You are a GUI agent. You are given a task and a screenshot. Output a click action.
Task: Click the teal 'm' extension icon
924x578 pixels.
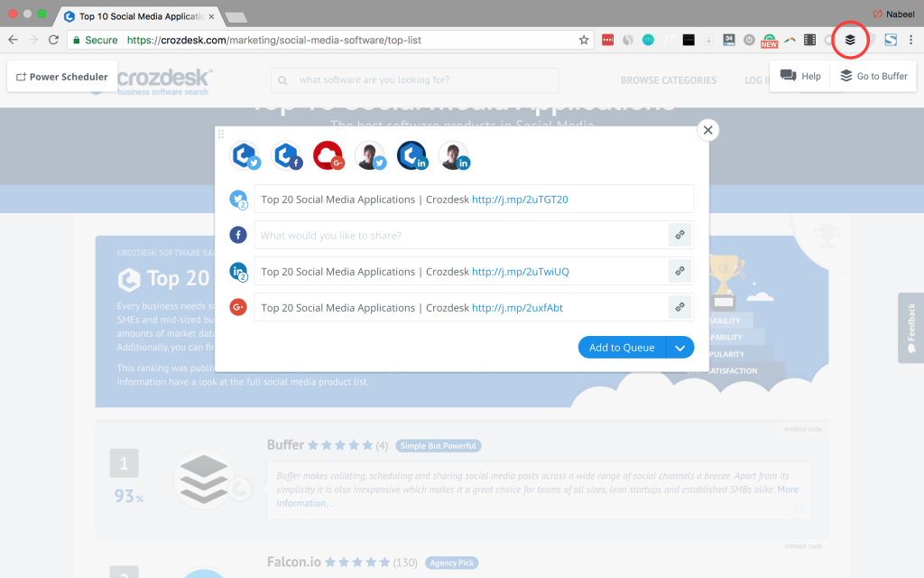[648, 40]
